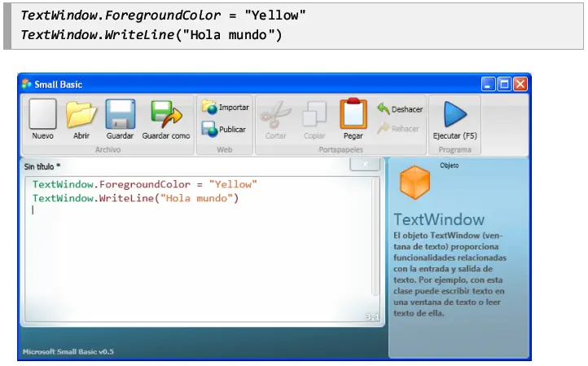Click the Web group label
Screen dimensions: 588x366
pos(224,150)
